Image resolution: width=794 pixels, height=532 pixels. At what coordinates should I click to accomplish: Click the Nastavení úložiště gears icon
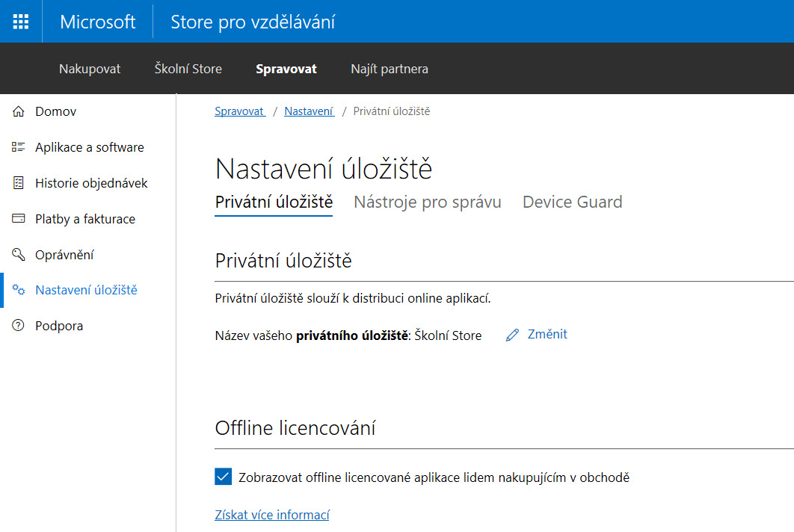click(x=19, y=290)
